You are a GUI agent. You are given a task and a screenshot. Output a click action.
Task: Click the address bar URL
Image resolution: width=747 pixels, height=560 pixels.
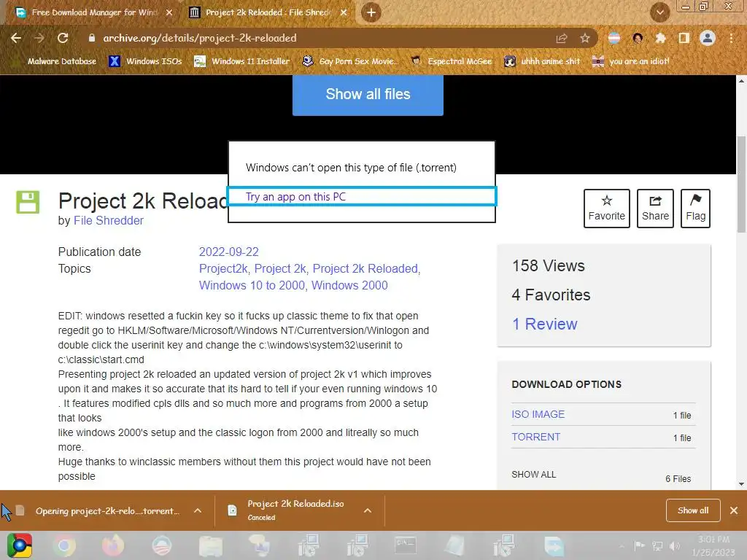(x=200, y=38)
